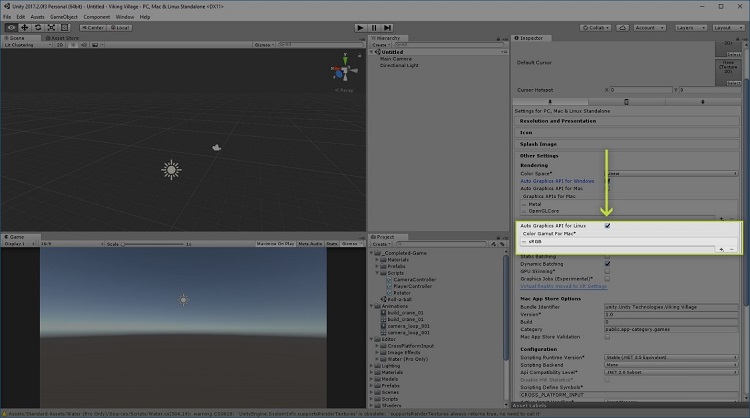Disable the Dynamic Batching checkbox
Viewport: 750px width, 418px height.
[607, 263]
